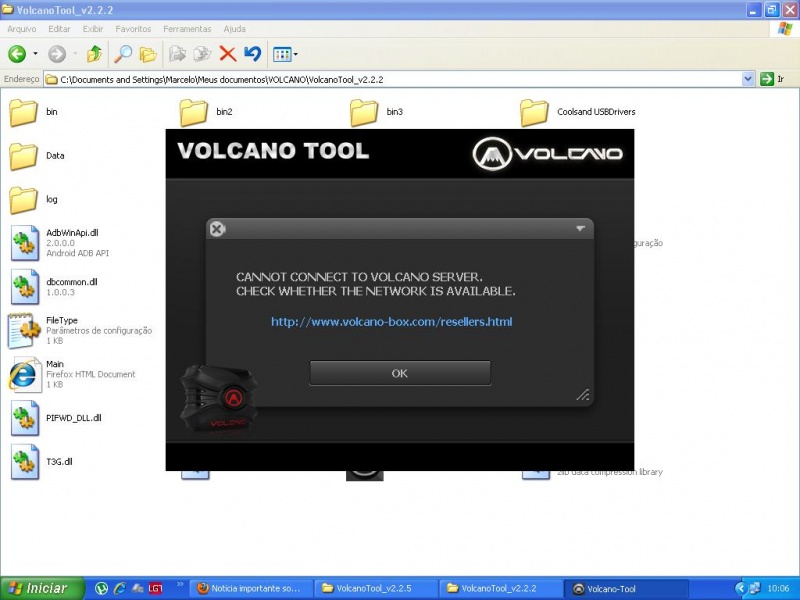The height and width of the screenshot is (600, 800).
Task: Open the Arquivo menu
Action: [21, 29]
